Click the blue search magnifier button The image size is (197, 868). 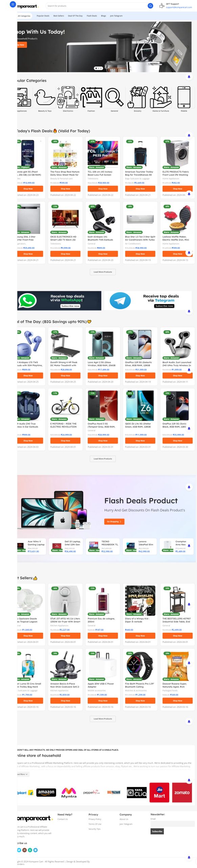[x=150, y=6]
